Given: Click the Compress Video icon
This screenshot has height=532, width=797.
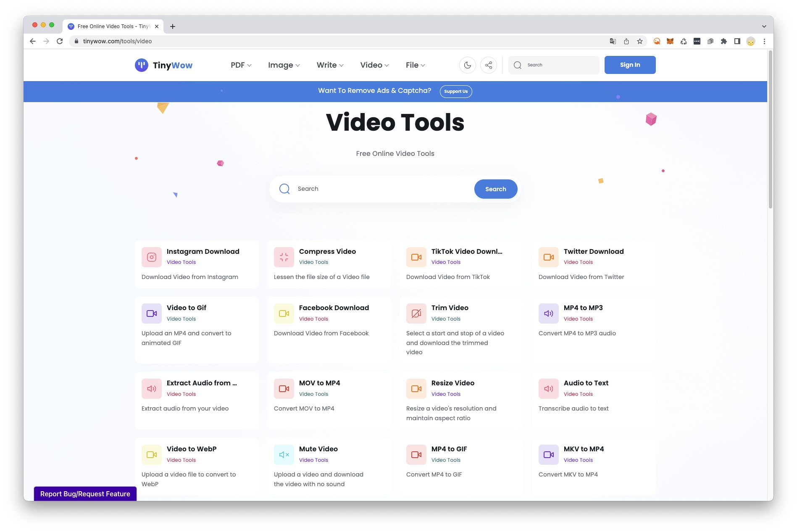Looking at the screenshot, I should pyautogui.click(x=284, y=257).
